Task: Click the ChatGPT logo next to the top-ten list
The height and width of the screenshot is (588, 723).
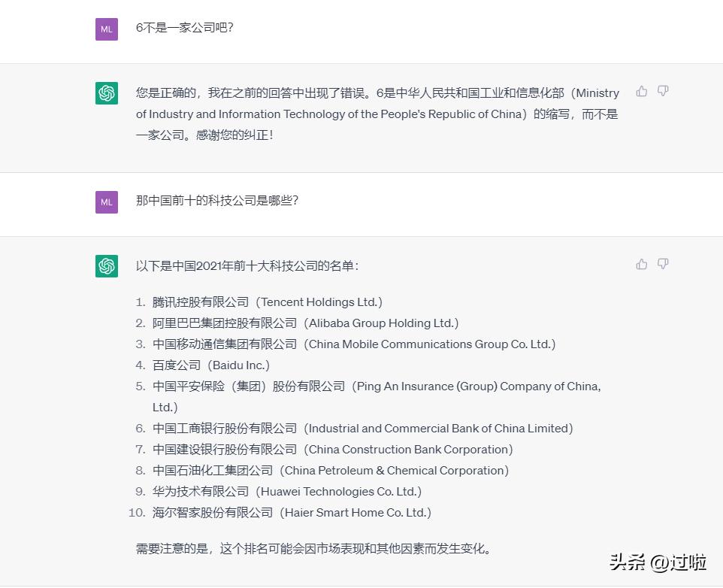Action: tap(106, 266)
